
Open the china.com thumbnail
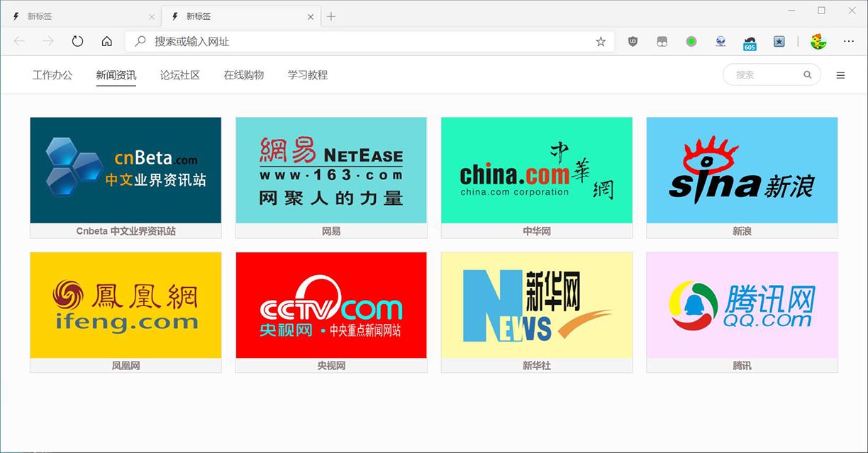pyautogui.click(x=537, y=170)
